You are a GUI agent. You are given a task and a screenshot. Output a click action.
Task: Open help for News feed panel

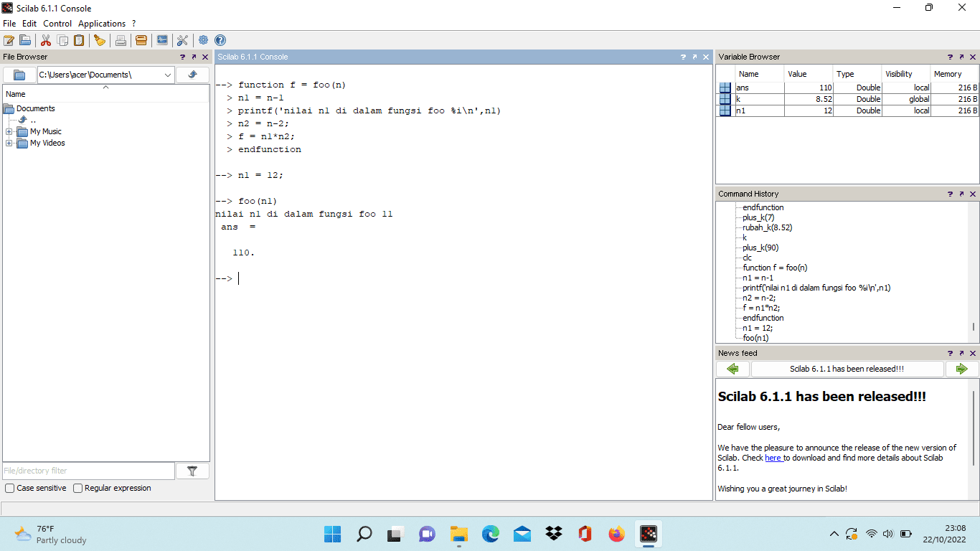(x=951, y=353)
